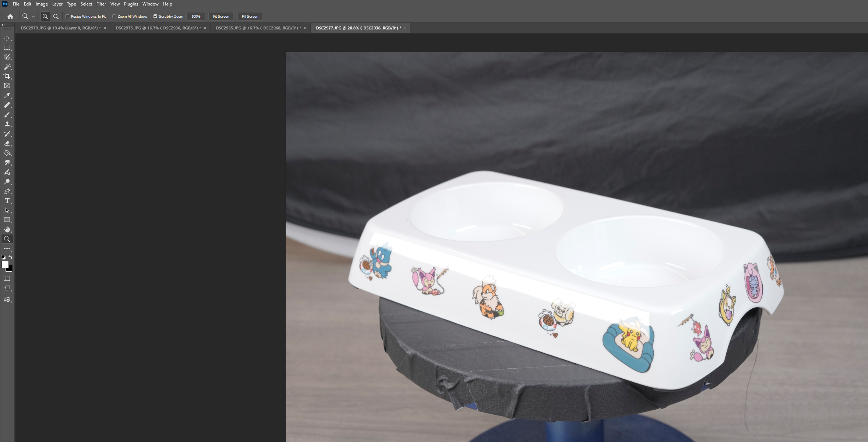868x442 pixels.
Task: Swap foreground and background colors
Action: 10,257
